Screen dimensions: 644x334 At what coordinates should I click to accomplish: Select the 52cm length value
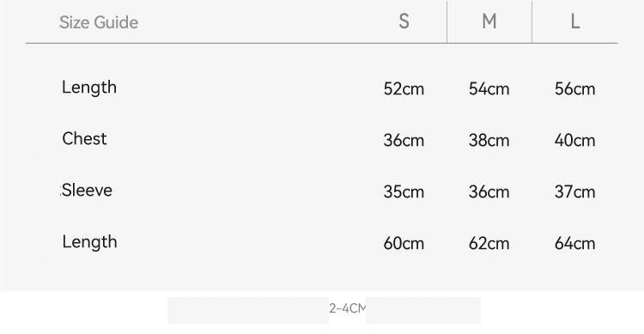coord(404,89)
